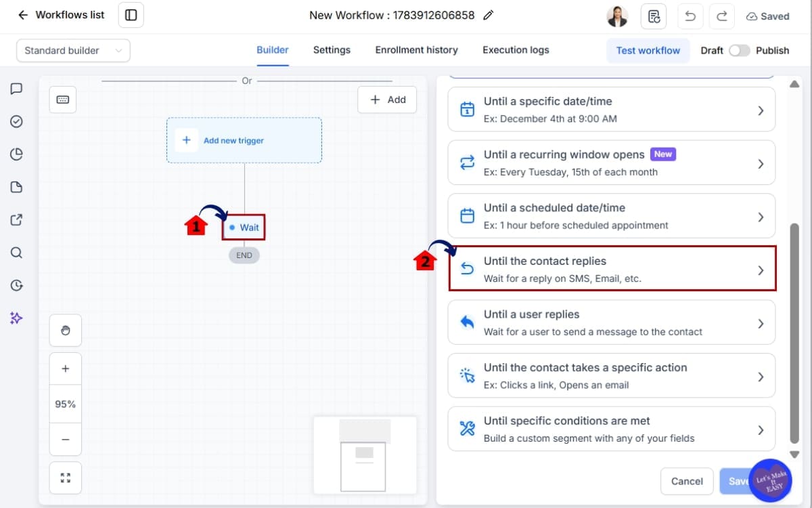Click the wait panel scrollbar thumb

point(794,333)
